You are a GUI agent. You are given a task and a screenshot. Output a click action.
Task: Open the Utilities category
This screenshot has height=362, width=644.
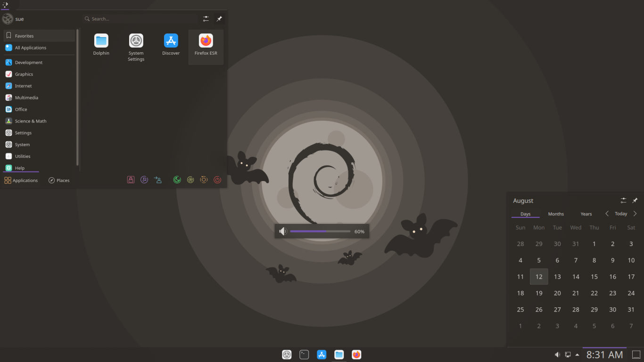point(39,156)
